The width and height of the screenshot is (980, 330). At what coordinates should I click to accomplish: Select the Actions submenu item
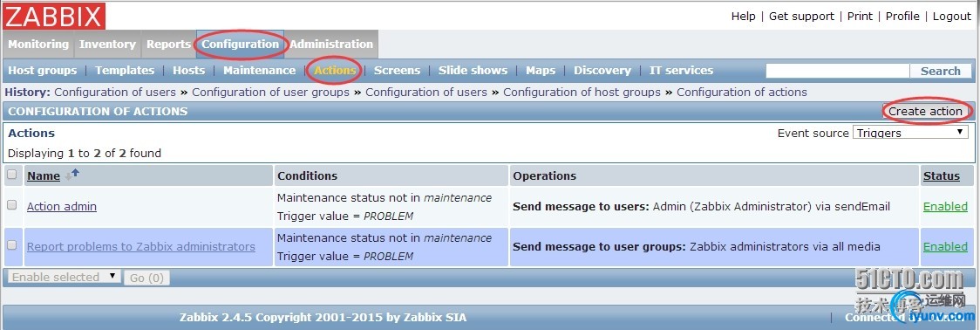click(335, 70)
